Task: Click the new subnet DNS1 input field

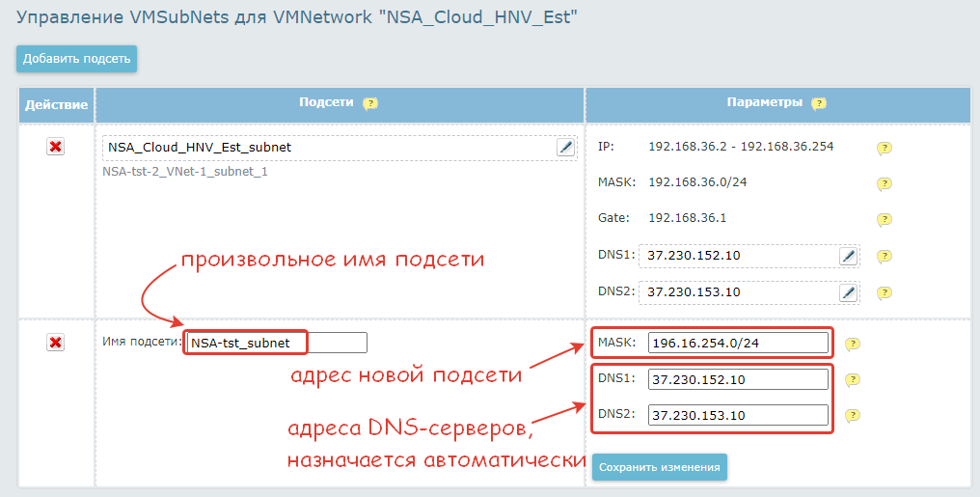Action: click(x=738, y=379)
